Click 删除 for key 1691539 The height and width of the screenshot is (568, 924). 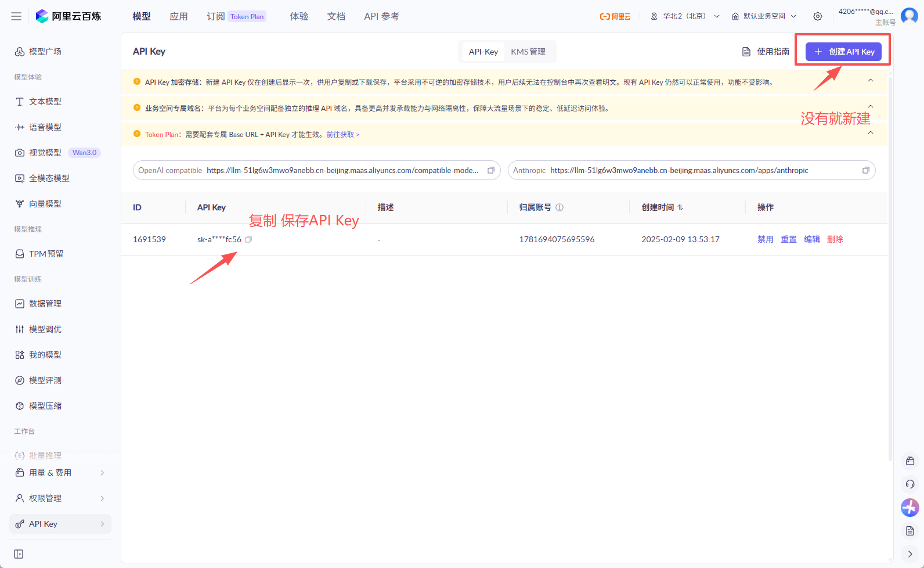pos(835,239)
